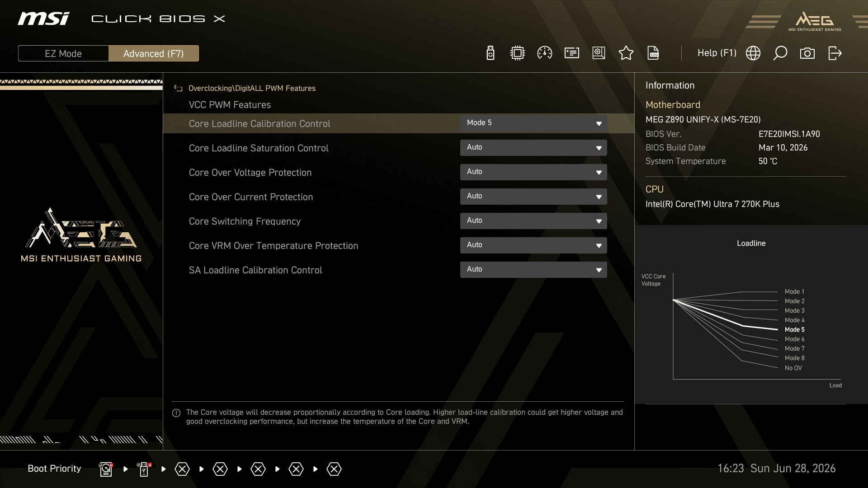868x488 pixels.
Task: Click the Boot Priority label
Action: pos(54,469)
